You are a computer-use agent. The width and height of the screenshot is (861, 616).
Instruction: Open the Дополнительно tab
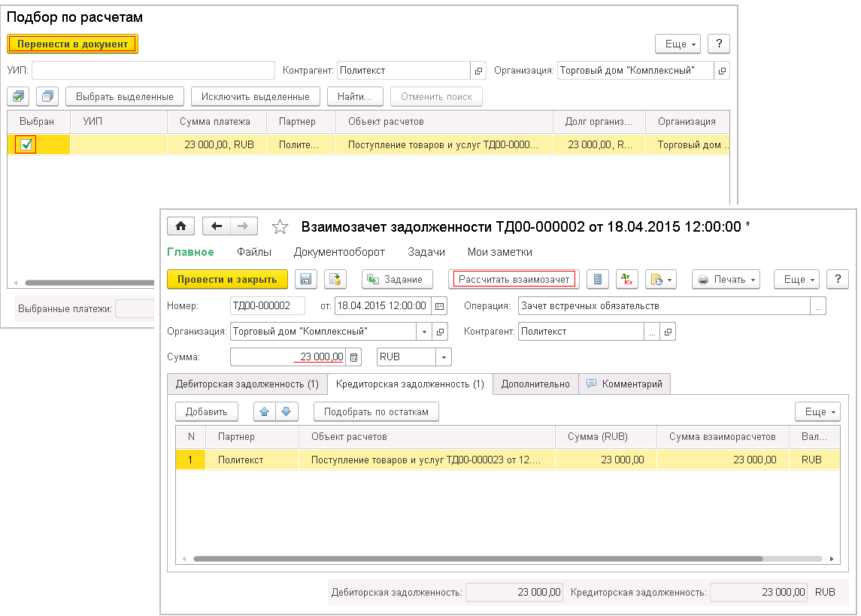coord(535,384)
